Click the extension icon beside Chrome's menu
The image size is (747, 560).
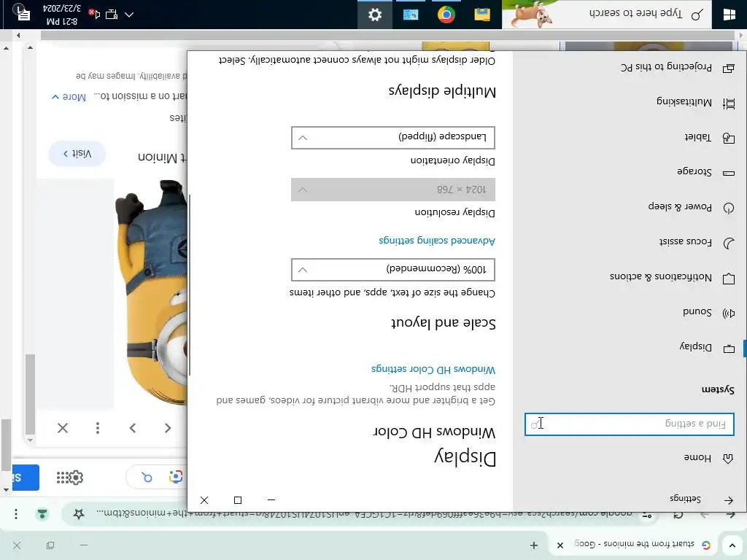pyautogui.click(x=42, y=514)
